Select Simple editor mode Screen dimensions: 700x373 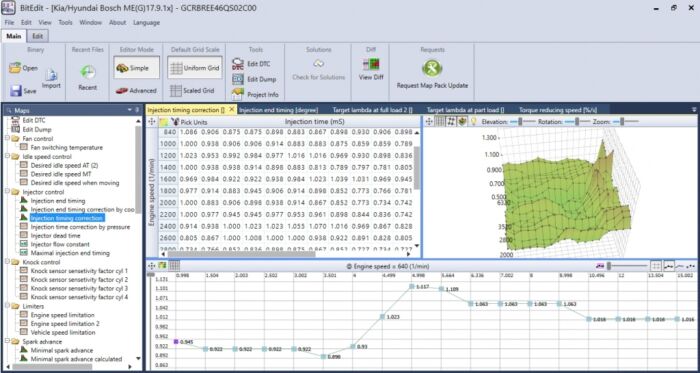[x=136, y=68]
